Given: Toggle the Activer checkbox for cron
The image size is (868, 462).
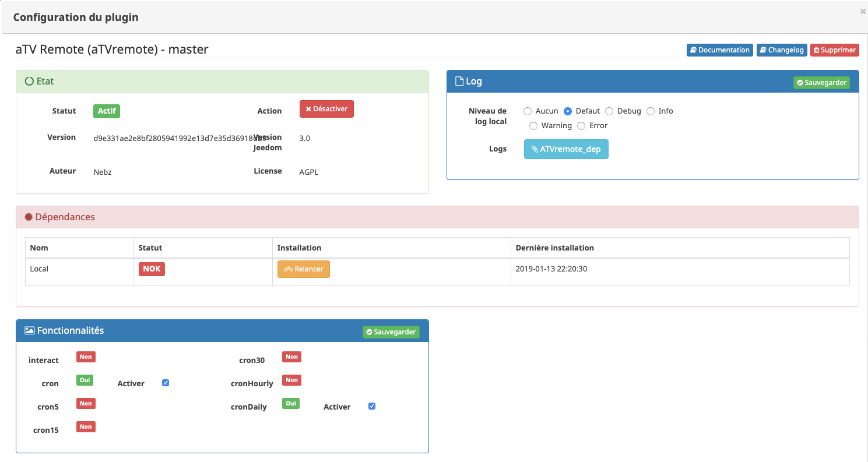Looking at the screenshot, I should [x=166, y=383].
